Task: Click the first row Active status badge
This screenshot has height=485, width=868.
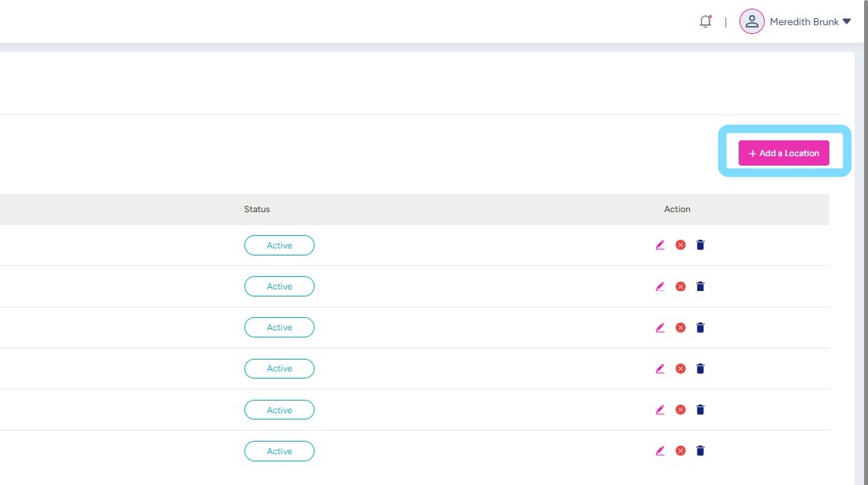Action: tap(279, 245)
